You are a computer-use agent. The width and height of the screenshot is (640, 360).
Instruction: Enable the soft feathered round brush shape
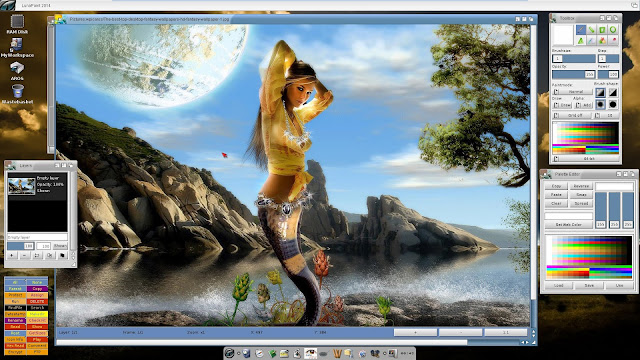click(600, 104)
